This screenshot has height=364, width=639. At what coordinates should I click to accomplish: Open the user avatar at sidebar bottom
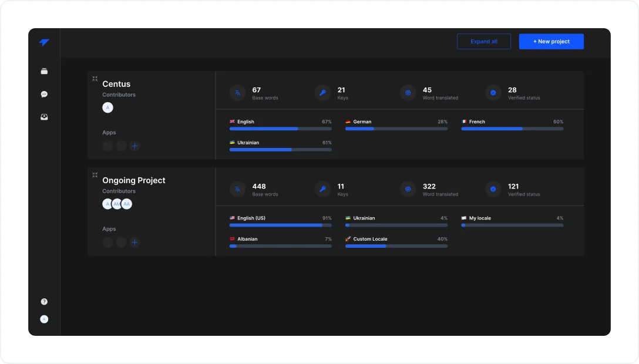click(x=44, y=319)
